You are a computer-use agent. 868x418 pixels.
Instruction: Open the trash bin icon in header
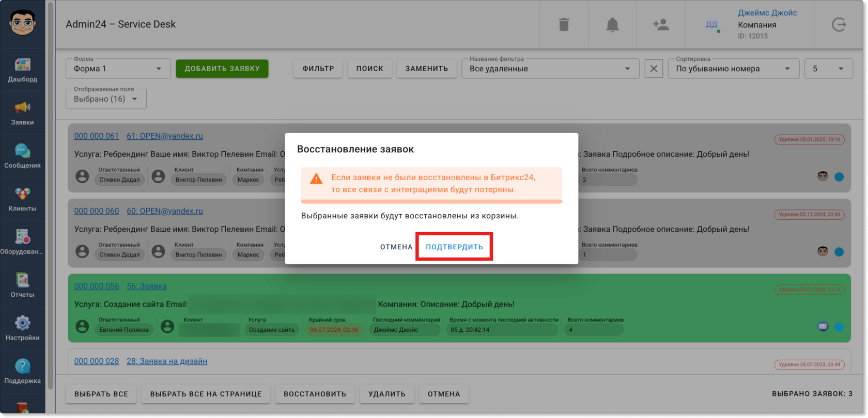pos(564,24)
